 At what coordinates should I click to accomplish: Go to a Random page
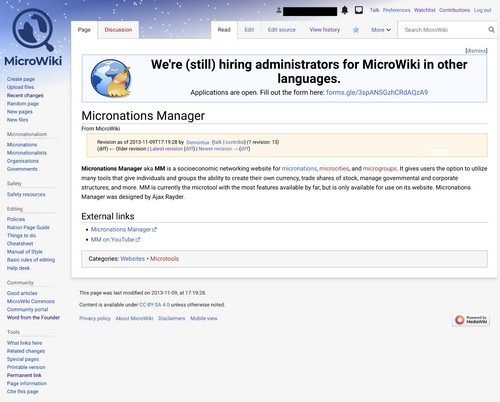[x=23, y=103]
